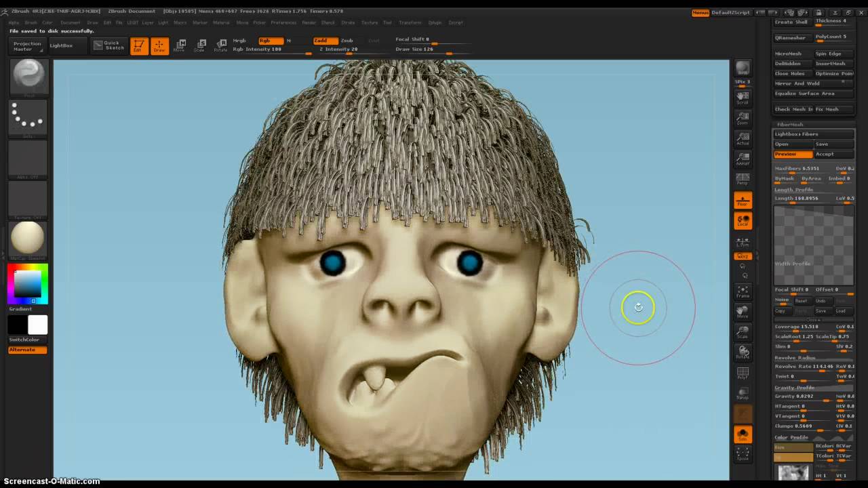Open the Quick Sketch tool
This screenshot has height=488, width=868.
tap(109, 45)
